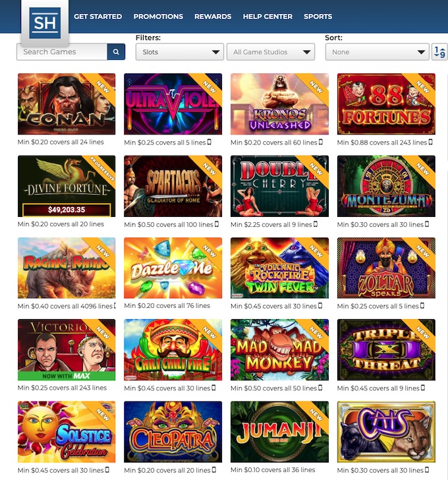Click the Search Games input field

click(62, 51)
